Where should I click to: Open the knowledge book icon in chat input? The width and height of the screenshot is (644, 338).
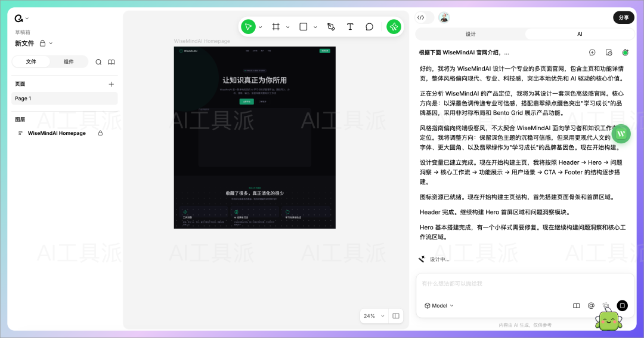click(x=576, y=306)
